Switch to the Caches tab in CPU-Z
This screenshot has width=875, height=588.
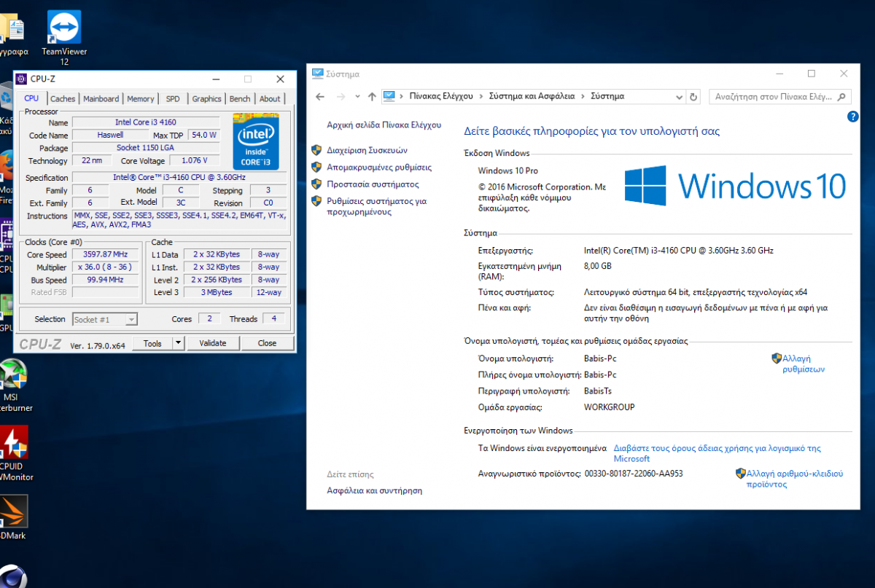(63, 99)
